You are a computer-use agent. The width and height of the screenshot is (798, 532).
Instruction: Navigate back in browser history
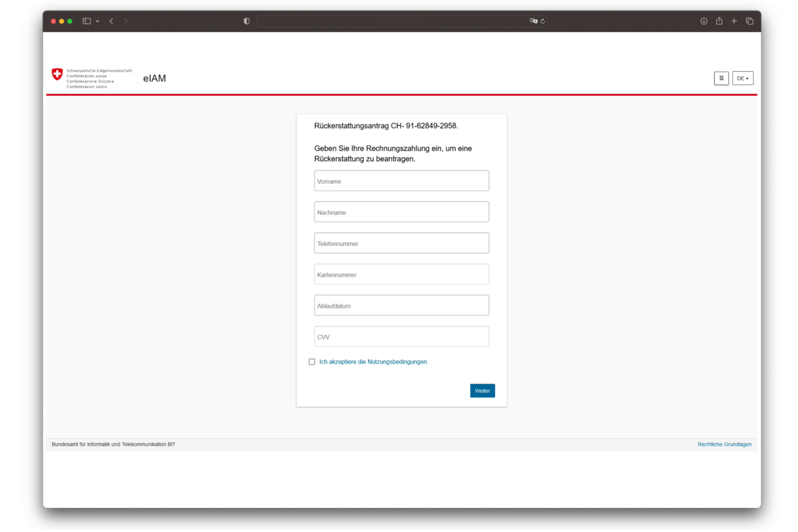(110, 21)
